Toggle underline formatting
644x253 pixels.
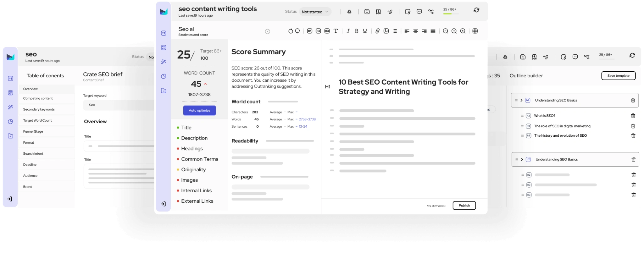(365, 31)
